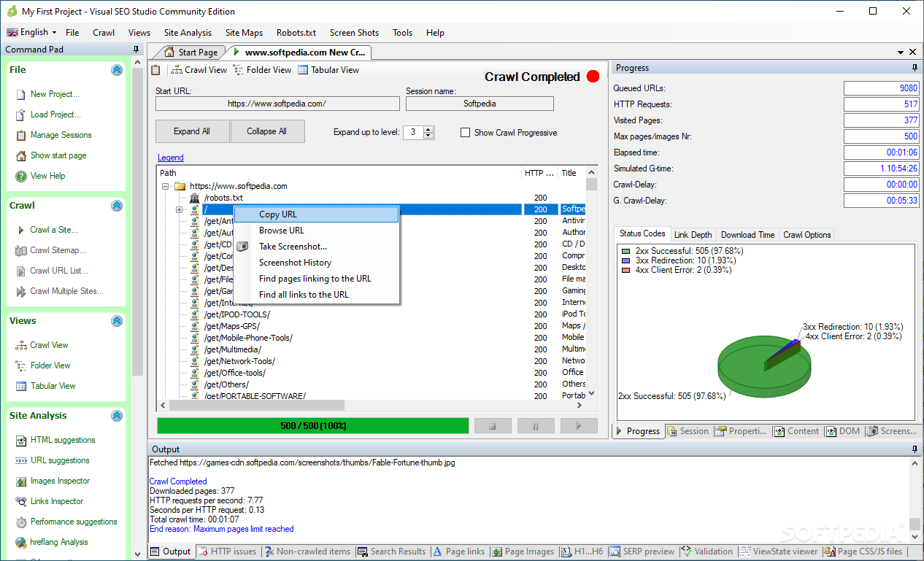Open the Robots.txt menu

[296, 33]
